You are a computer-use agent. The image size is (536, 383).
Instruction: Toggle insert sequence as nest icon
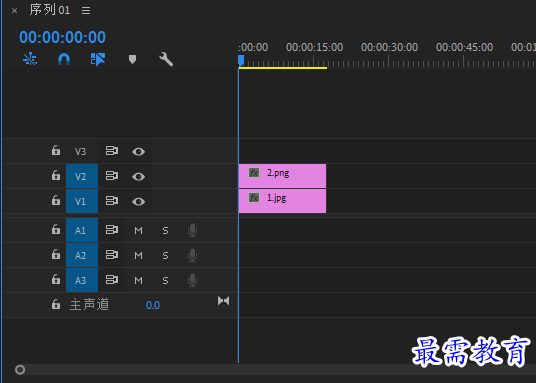tap(30, 60)
